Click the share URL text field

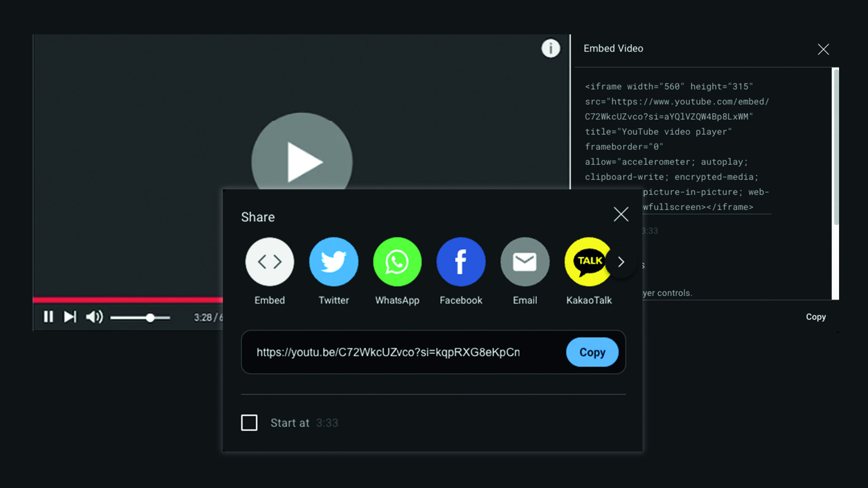coord(388,352)
